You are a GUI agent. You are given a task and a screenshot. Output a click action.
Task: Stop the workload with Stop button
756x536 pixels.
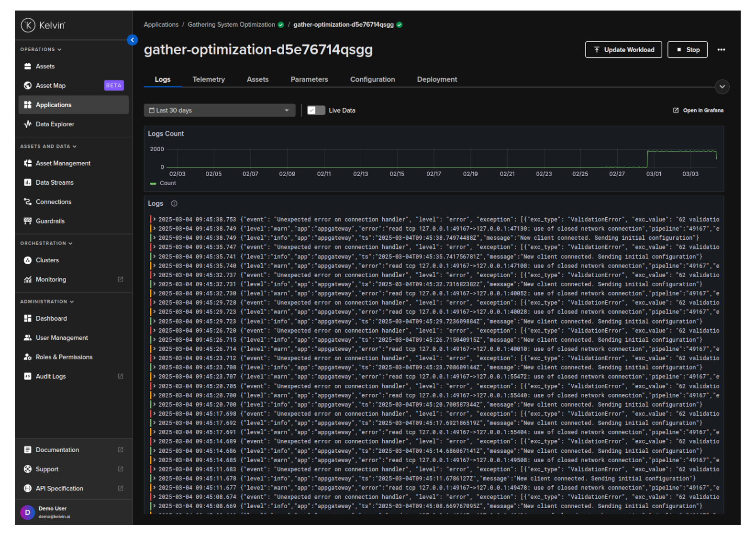687,50
